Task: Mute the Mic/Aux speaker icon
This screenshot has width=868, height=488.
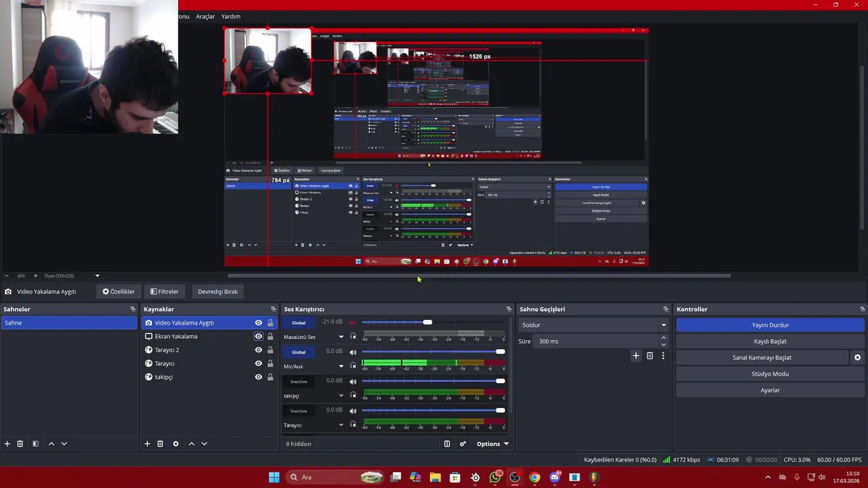Action: coord(353,352)
